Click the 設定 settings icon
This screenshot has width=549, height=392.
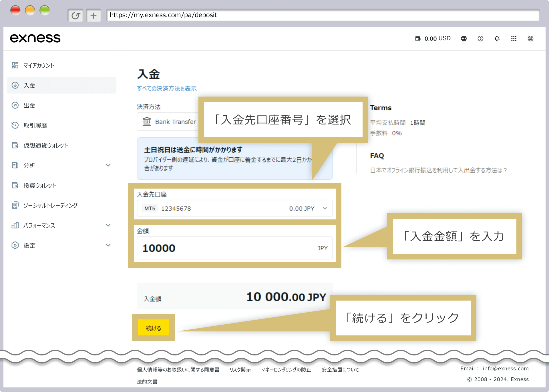point(15,245)
